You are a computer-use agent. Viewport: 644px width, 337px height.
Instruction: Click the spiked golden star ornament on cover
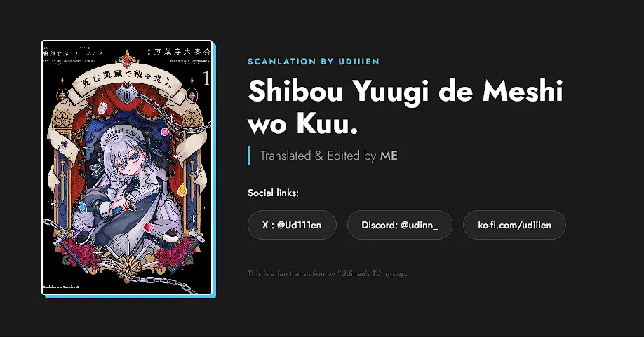127,263
